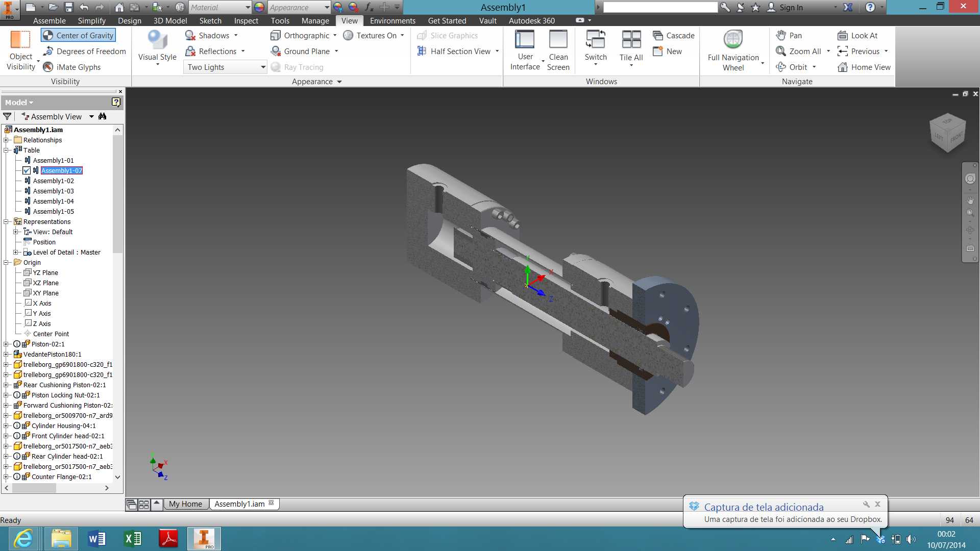Viewport: 980px width, 551px height.
Task: Click the Switch windows icon
Action: coord(596,39)
